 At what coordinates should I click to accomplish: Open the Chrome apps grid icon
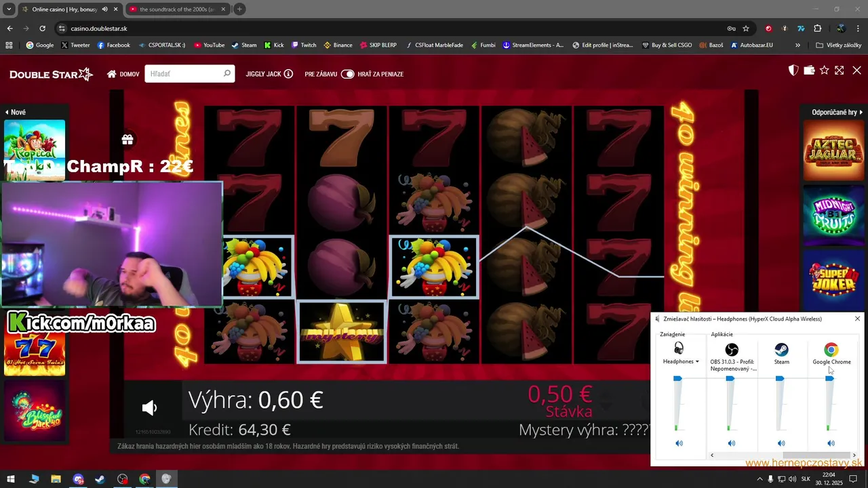tap(9, 45)
